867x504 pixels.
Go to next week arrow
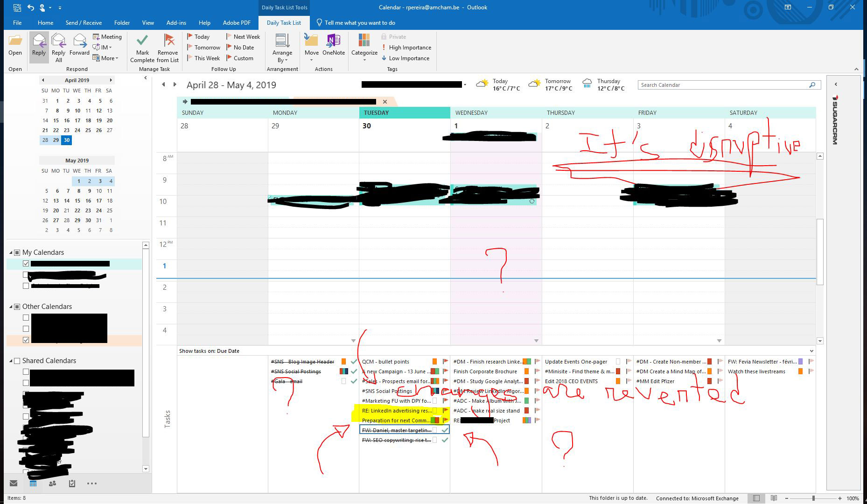pyautogui.click(x=175, y=84)
